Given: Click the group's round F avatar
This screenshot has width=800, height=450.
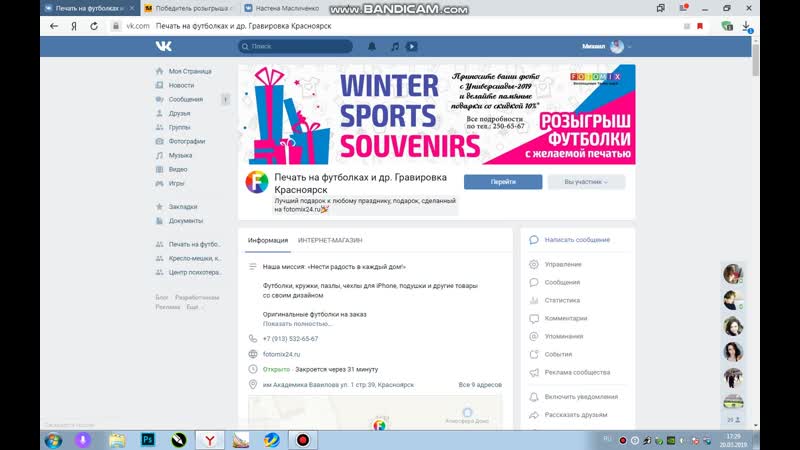Looking at the screenshot, I should click(257, 182).
